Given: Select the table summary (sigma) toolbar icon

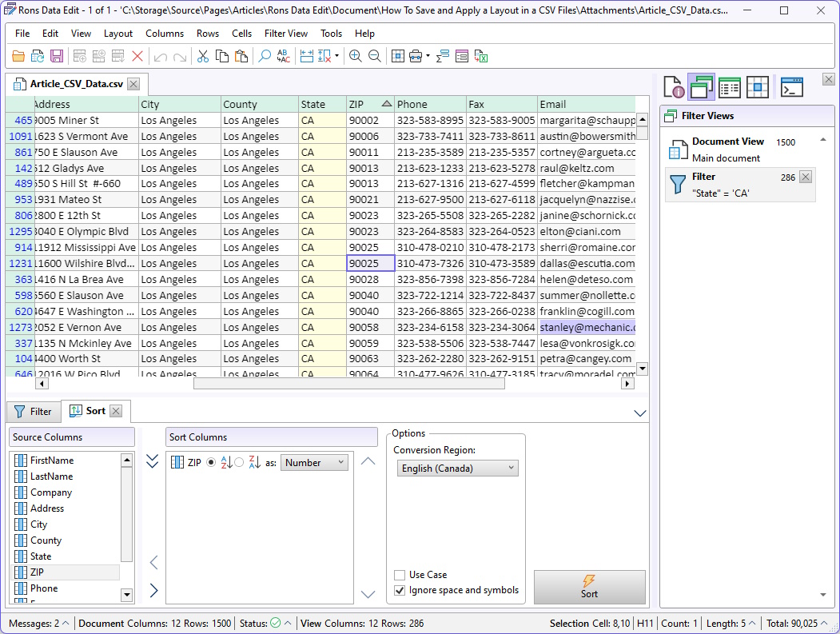Looking at the screenshot, I should (x=442, y=56).
